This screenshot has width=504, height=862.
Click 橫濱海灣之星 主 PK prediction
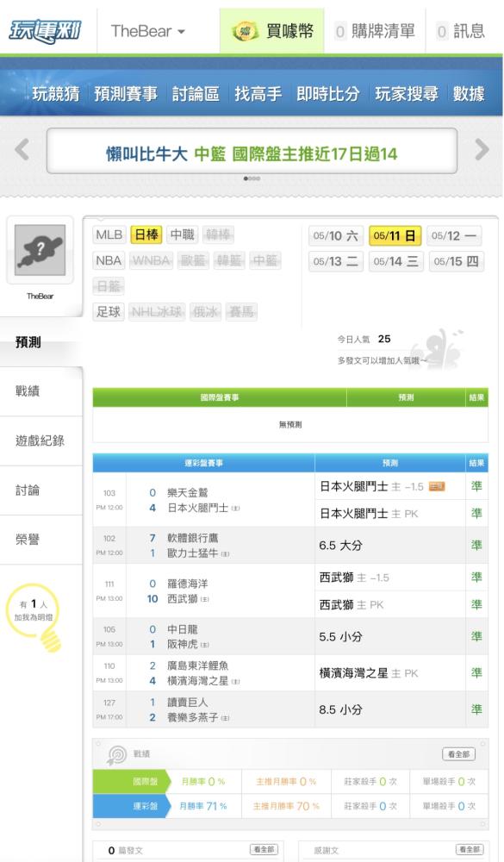369,673
